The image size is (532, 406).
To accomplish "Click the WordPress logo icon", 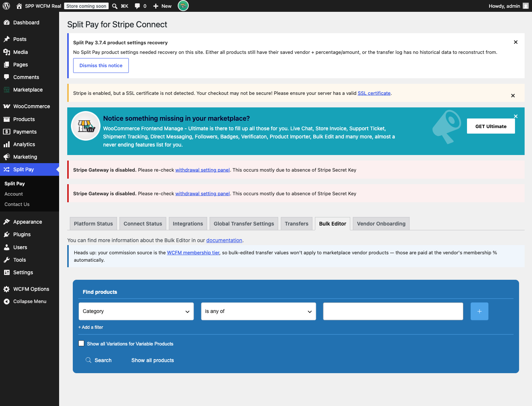I will pos(6,6).
